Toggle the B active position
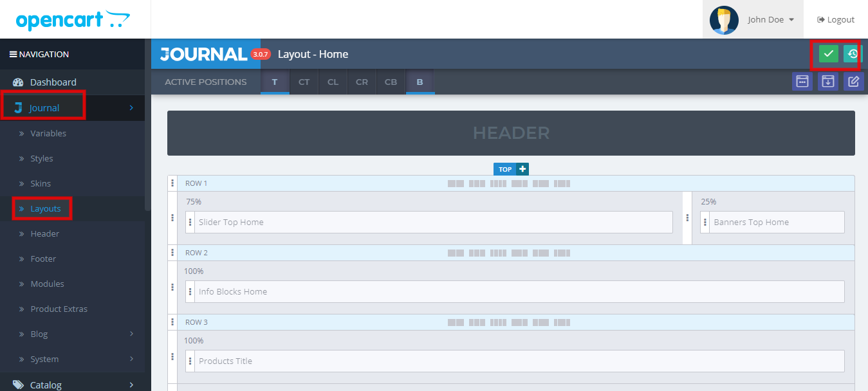Image resolution: width=868 pixels, height=391 pixels. coord(420,82)
